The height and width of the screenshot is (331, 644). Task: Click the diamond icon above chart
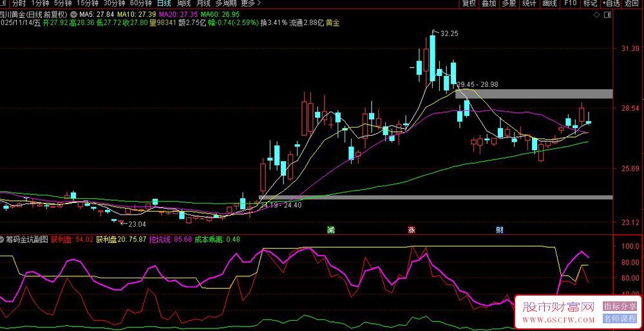click(x=597, y=15)
